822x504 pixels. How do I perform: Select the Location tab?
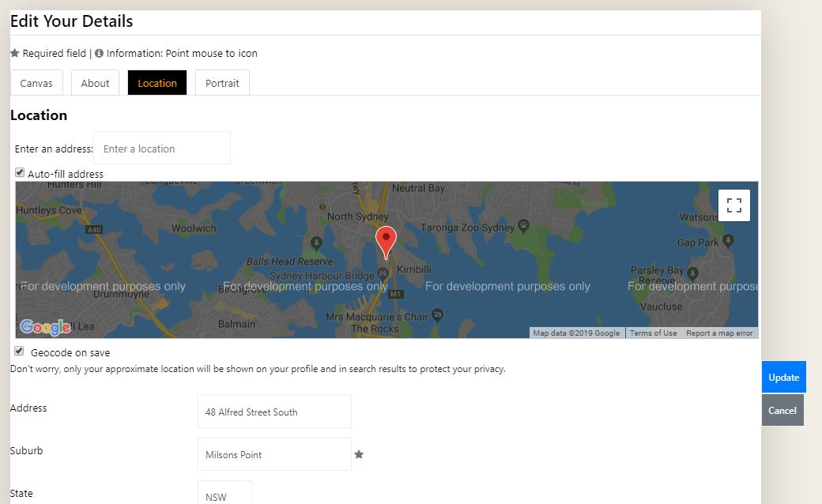[157, 83]
